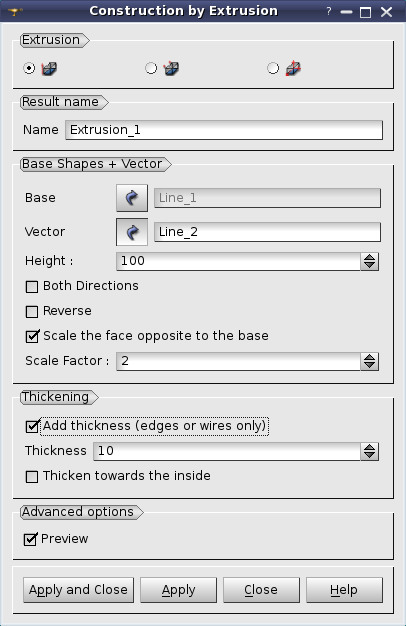Click the Apply and Close button
The width and height of the screenshot is (406, 626).
(x=78, y=590)
